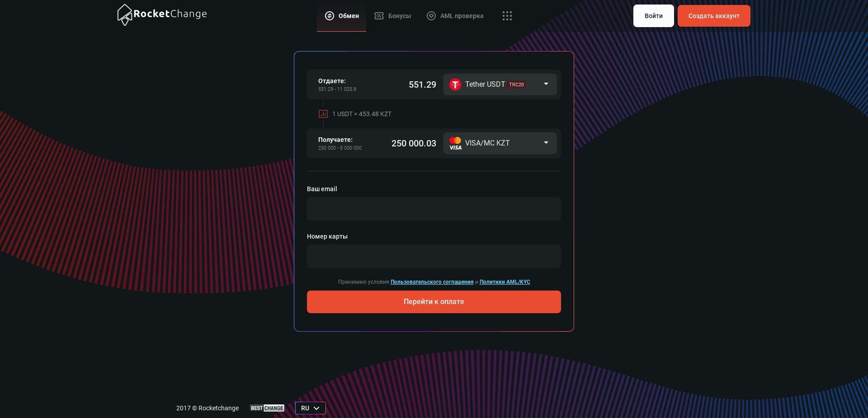Expand the RU language selector
This screenshot has width=868, height=418.
[310, 408]
